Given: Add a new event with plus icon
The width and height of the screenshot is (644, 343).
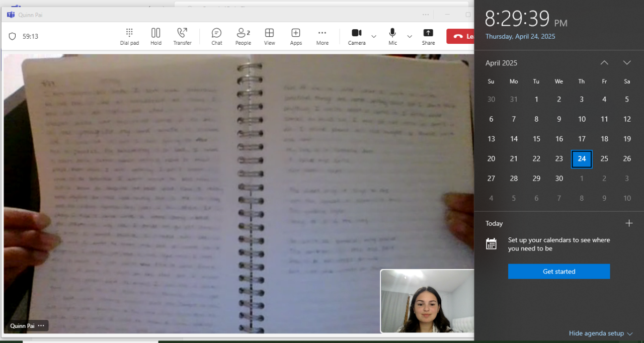Looking at the screenshot, I should tap(629, 223).
